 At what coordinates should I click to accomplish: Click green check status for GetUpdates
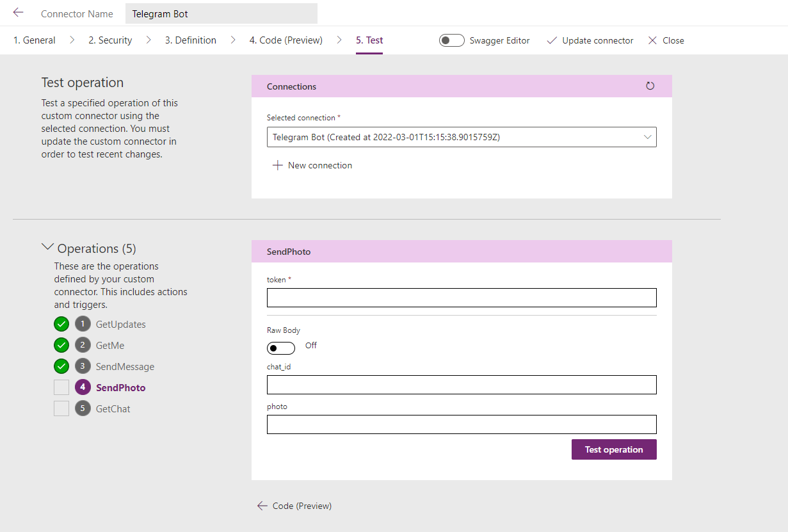pos(61,324)
